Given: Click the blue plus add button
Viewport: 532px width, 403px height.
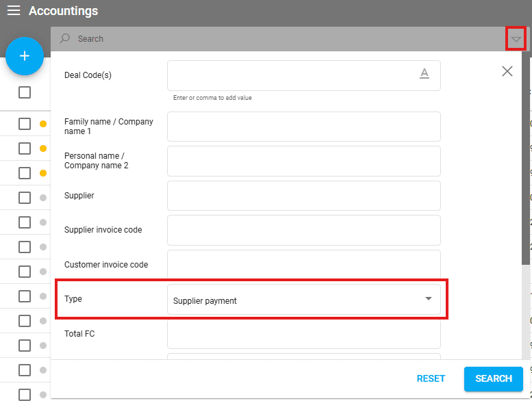Looking at the screenshot, I should [25, 56].
